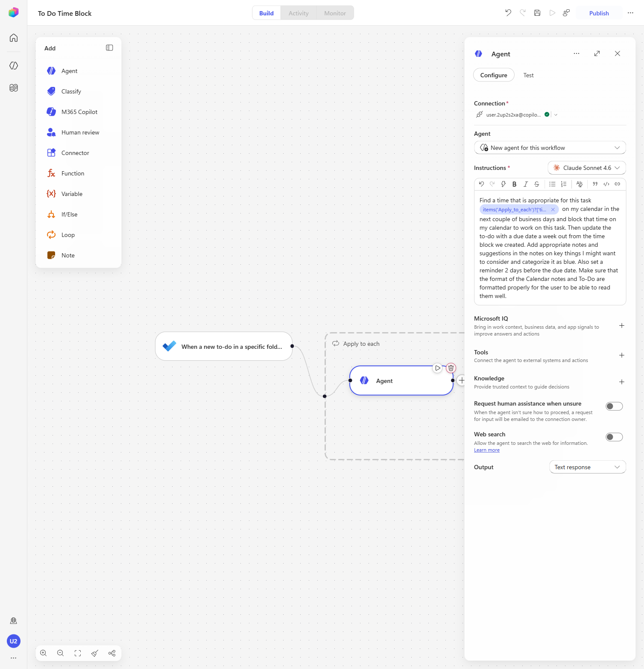Open the Home icon in left sidebar
The image size is (644, 669).
[x=14, y=38]
